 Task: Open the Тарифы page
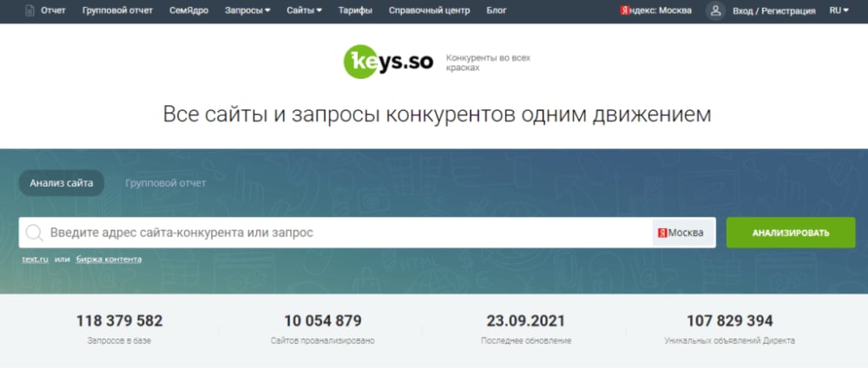click(355, 10)
